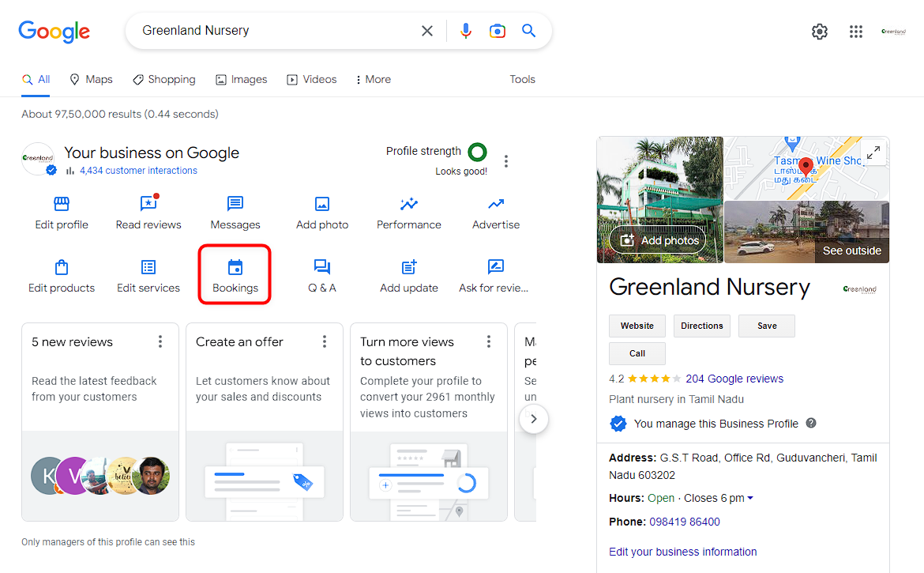Go to the Google logo homepage
This screenshot has width=924, height=573.
[54, 31]
